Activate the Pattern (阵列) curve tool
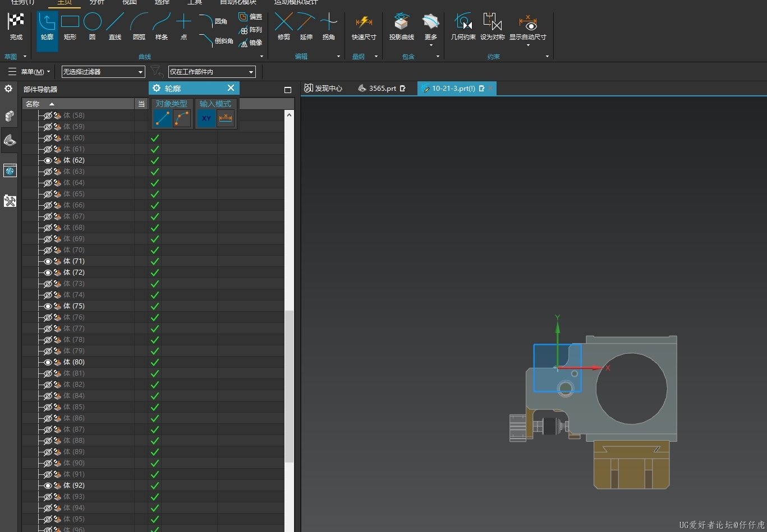 coord(250,30)
